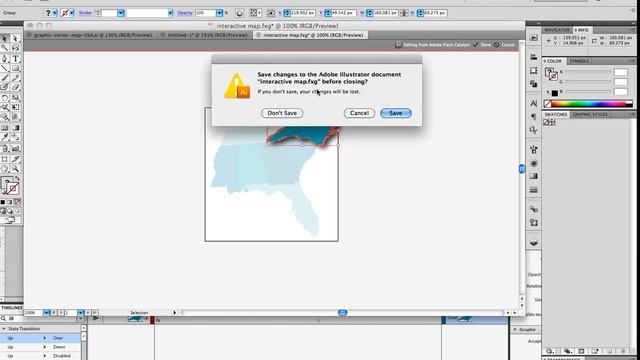Screen dimensions: 640x360
Task: Open the status bar Selection flyout arrow
Action: (x=174, y=313)
